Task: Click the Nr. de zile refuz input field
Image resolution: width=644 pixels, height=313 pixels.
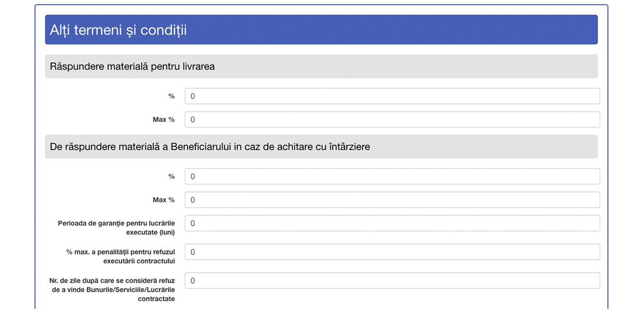Action: (x=392, y=281)
